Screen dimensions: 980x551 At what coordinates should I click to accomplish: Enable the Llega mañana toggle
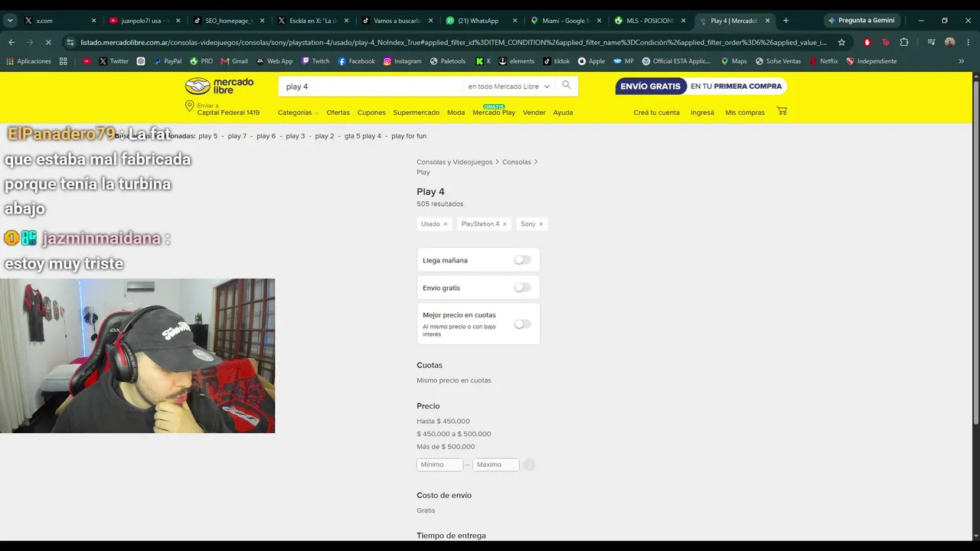click(522, 260)
